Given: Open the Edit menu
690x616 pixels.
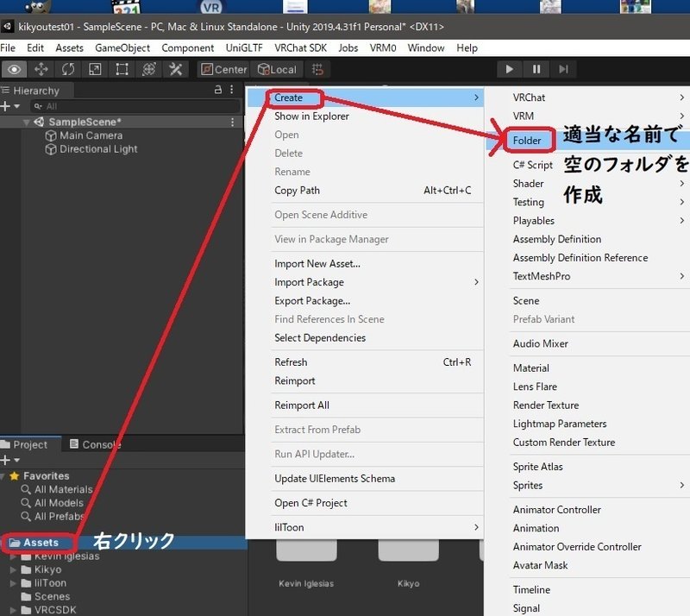Looking at the screenshot, I should pyautogui.click(x=35, y=47).
